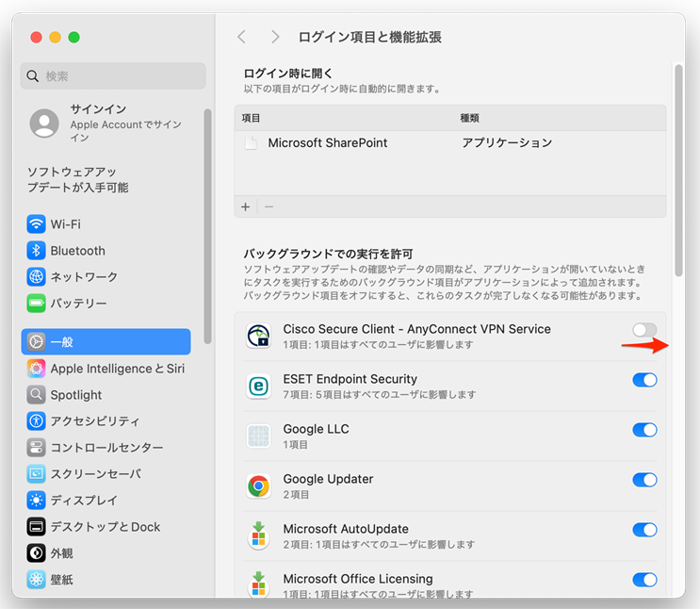Turn off Google Updater toggle
Screen dimensions: 700x609
click(x=644, y=480)
